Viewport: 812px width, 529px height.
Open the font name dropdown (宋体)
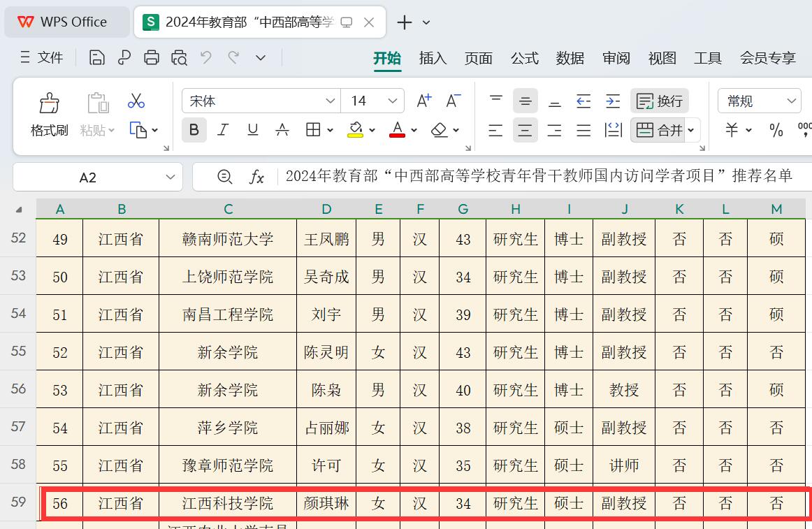click(330, 101)
